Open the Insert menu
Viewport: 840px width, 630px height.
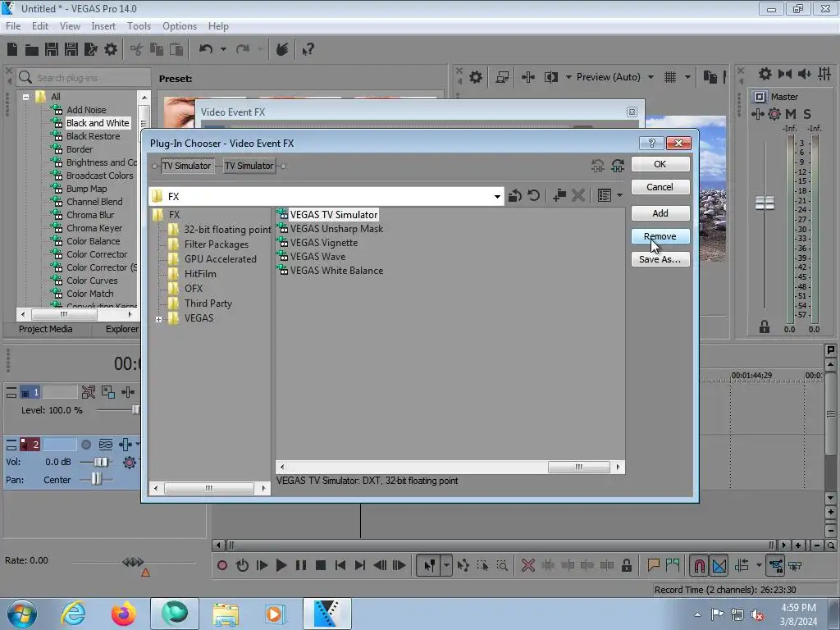tap(103, 25)
